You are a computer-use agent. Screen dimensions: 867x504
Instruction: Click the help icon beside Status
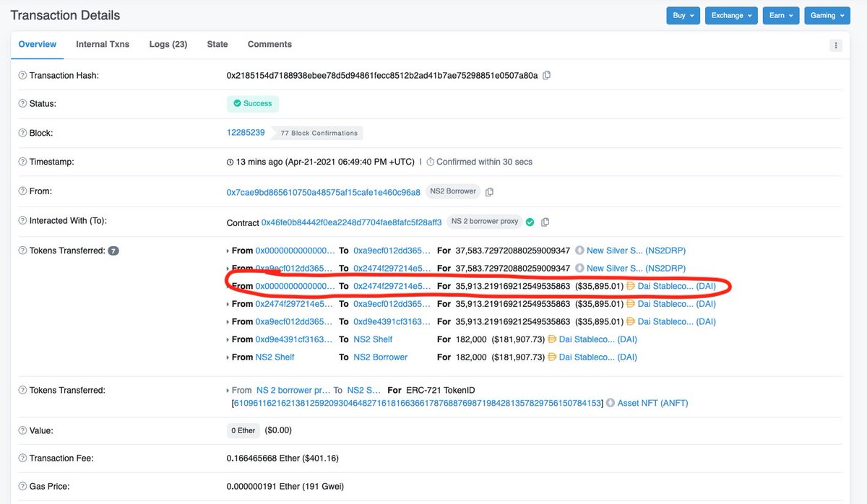pos(22,104)
